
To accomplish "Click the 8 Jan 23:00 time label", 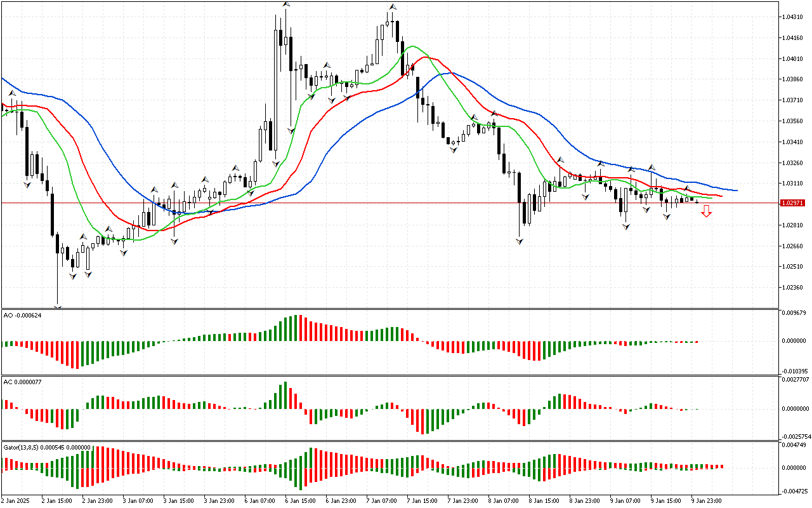I will click(x=586, y=501).
